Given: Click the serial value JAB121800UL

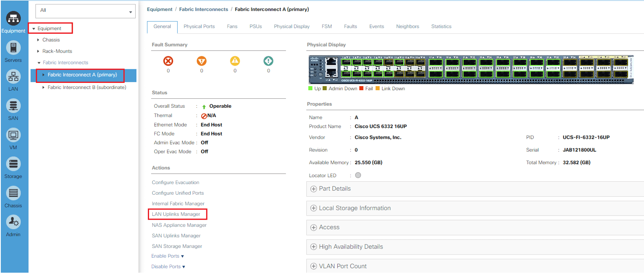Looking at the screenshot, I should pos(579,150).
